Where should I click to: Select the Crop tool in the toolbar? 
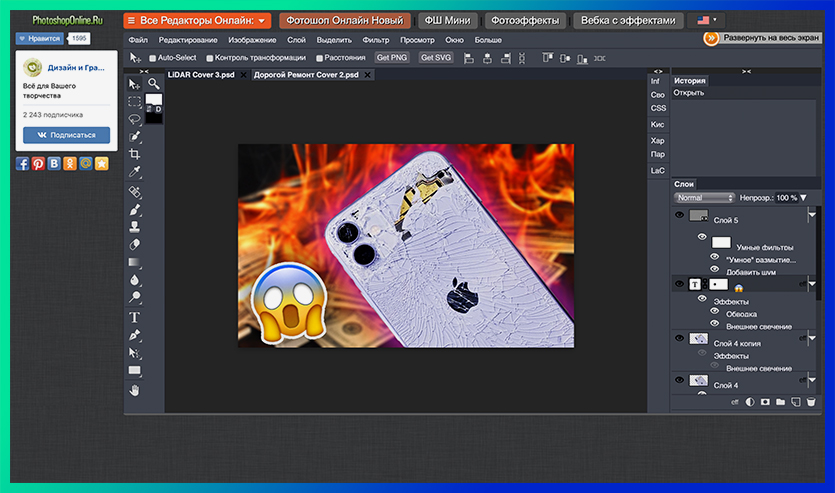click(x=135, y=154)
